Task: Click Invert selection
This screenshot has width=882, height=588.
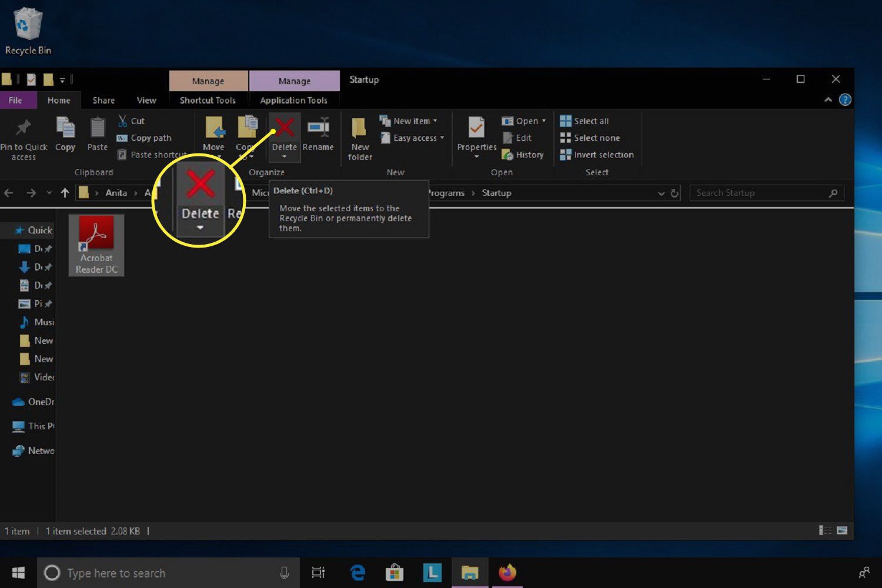Action: pyautogui.click(x=597, y=155)
